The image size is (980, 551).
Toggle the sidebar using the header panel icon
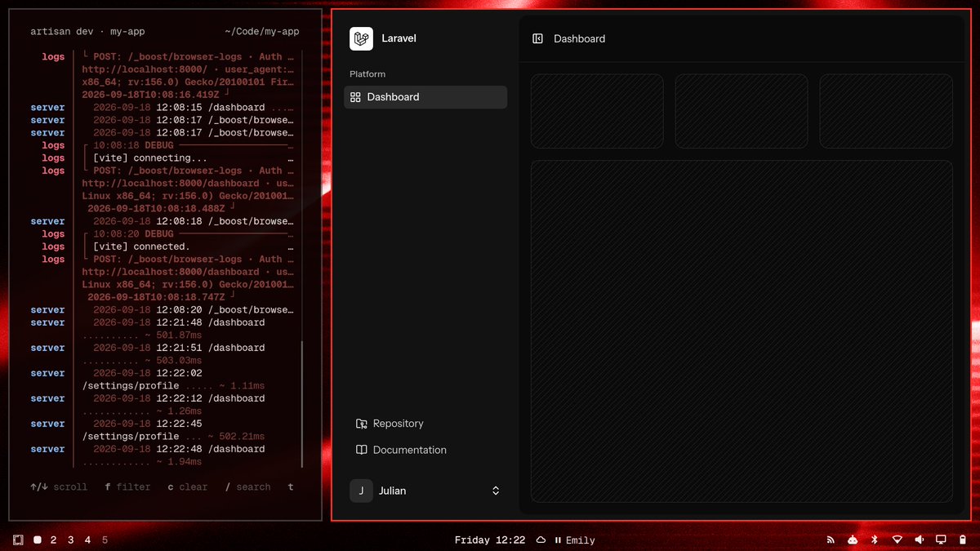pyautogui.click(x=537, y=38)
